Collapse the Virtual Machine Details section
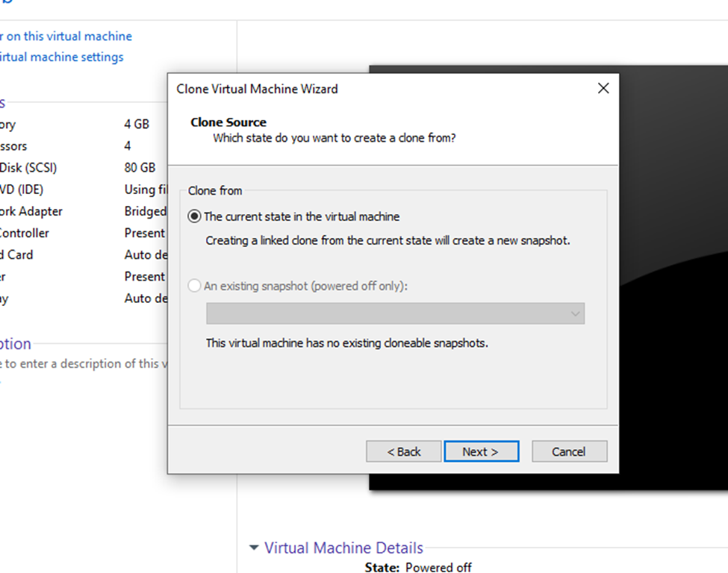The height and width of the screenshot is (573, 728). tap(255, 548)
